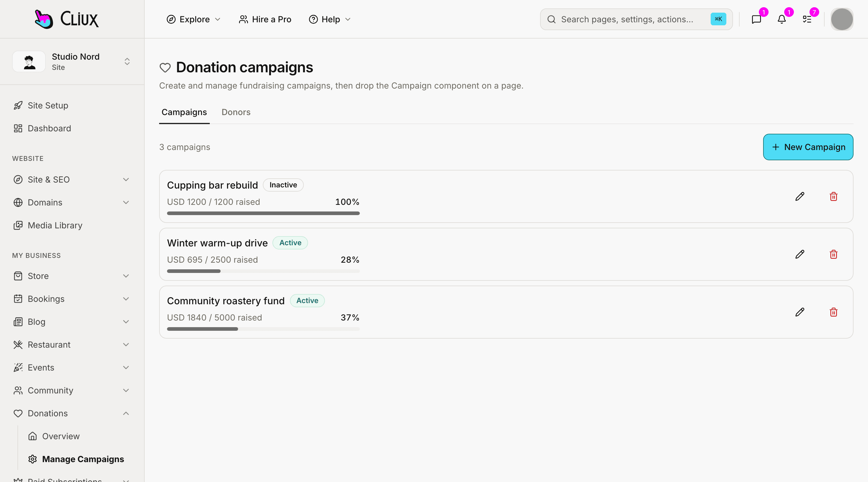This screenshot has width=868, height=482.
Task: Open Site Setup in the sidebar
Action: pos(72,105)
